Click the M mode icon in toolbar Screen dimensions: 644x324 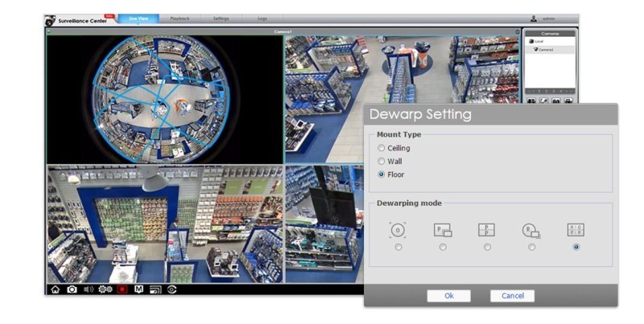(139, 289)
